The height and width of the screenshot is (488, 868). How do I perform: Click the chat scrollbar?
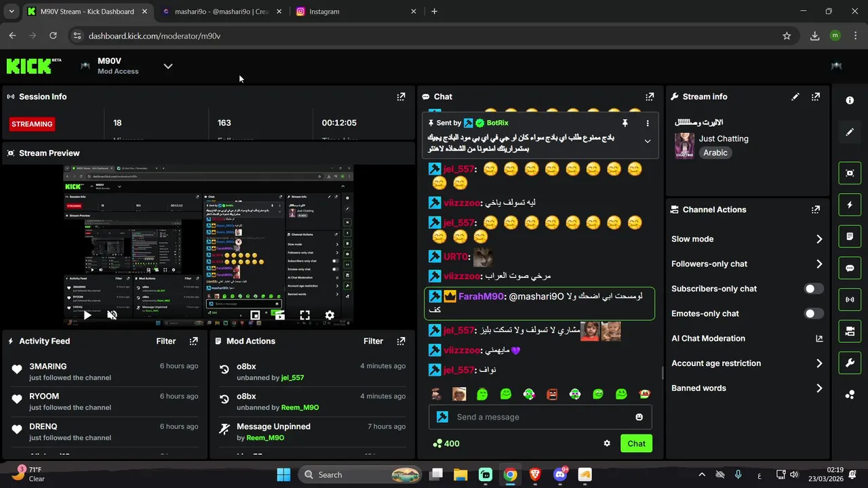pyautogui.click(x=663, y=373)
